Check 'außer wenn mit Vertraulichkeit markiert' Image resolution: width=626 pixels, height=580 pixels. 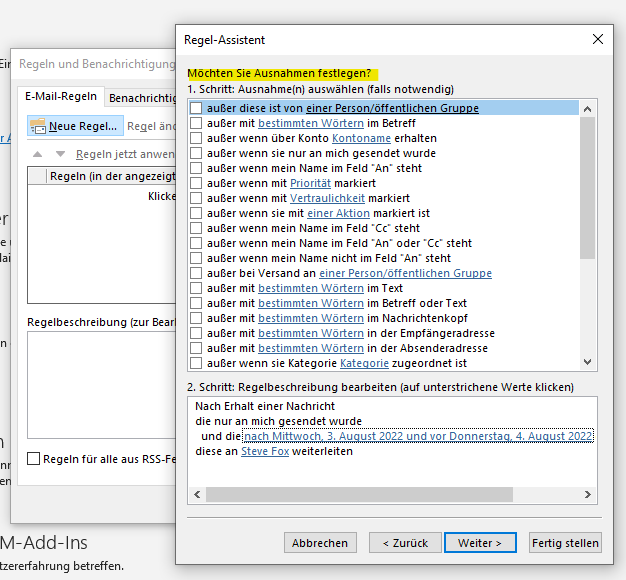coord(196,198)
